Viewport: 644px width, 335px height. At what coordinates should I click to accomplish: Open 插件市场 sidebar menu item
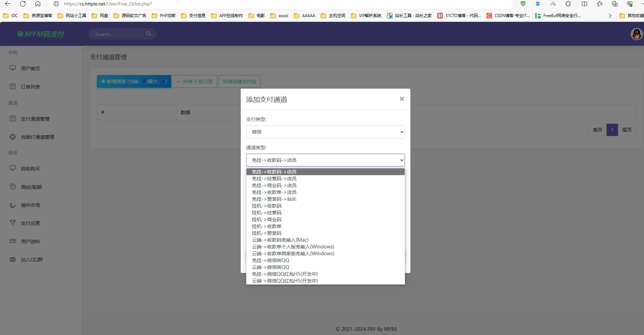[x=30, y=205]
